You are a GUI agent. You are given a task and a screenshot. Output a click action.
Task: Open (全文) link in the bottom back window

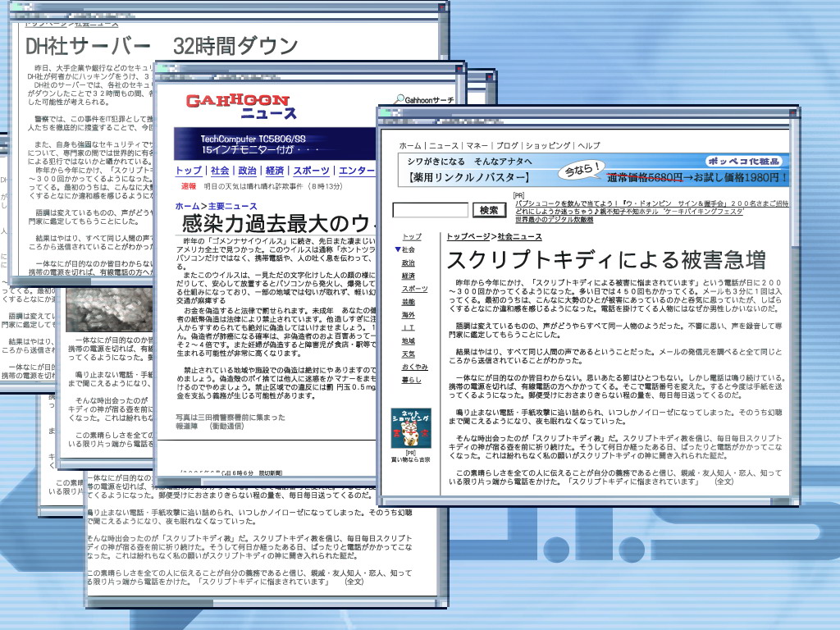354,582
